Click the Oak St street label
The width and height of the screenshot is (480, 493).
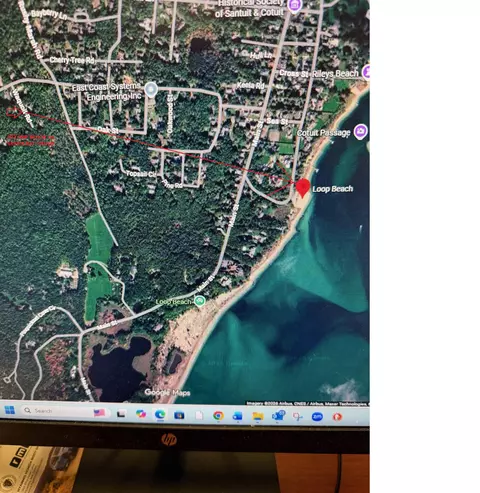click(108, 130)
